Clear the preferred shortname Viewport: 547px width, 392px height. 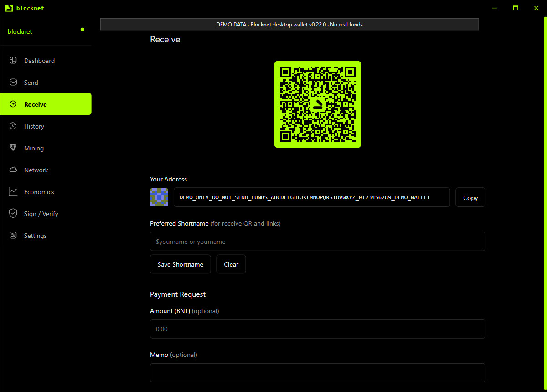[231, 264]
